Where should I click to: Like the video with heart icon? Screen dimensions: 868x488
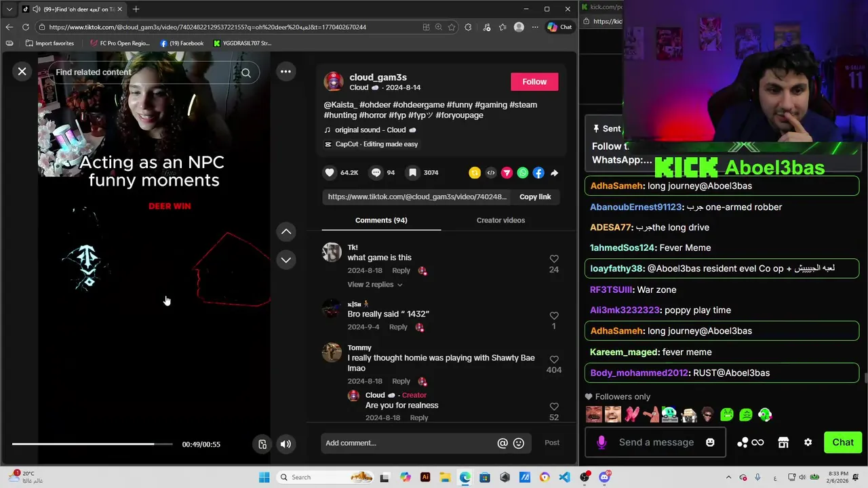330,173
